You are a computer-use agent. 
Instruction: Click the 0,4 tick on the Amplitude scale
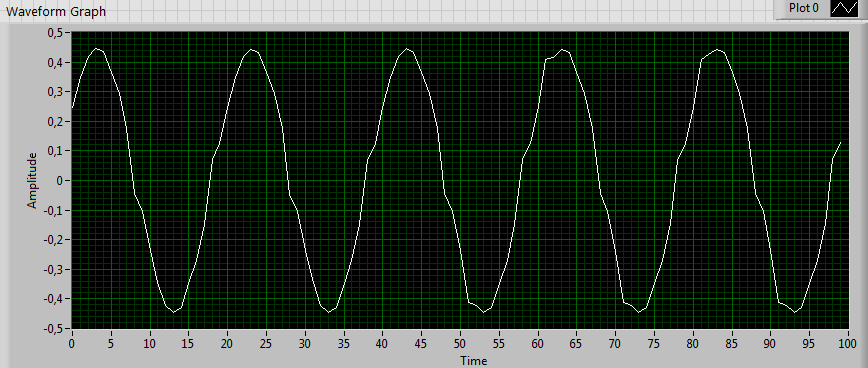(x=56, y=63)
